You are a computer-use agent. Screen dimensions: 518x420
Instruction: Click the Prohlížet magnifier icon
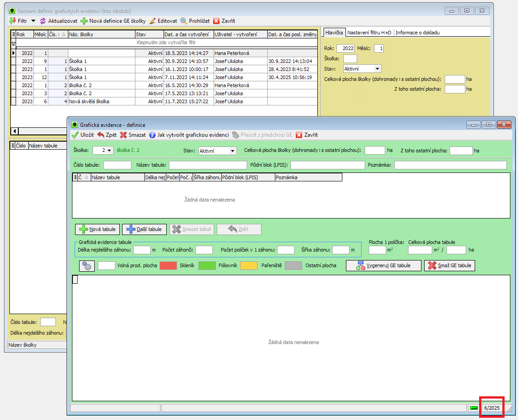click(x=184, y=21)
